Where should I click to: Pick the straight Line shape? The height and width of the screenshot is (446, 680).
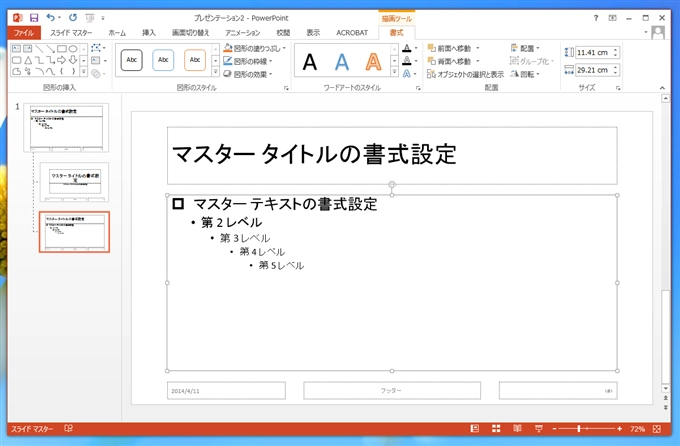click(39, 49)
